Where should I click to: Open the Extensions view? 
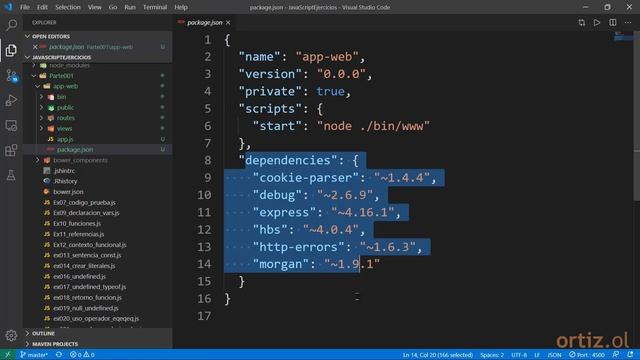coord(11,150)
